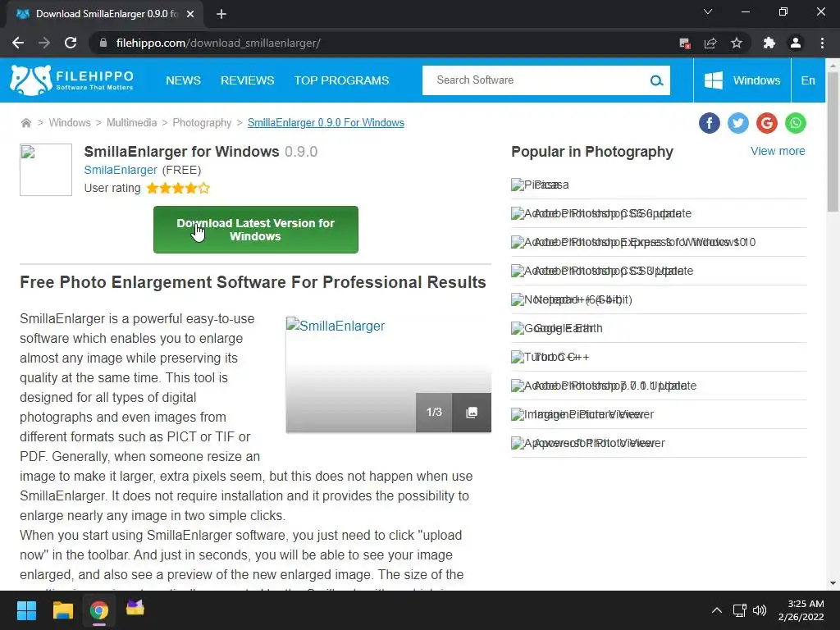Screen dimensions: 840x630
Task: Click the Photography breadcrumb link
Action: pyautogui.click(x=202, y=123)
